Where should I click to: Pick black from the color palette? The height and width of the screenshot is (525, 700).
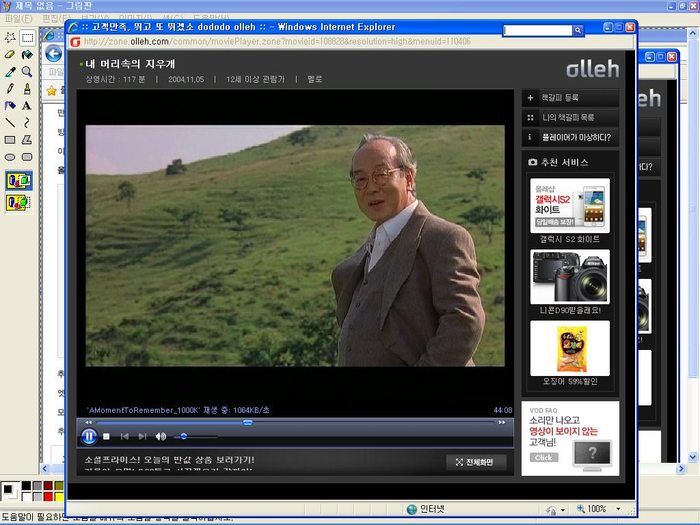(x=26, y=486)
